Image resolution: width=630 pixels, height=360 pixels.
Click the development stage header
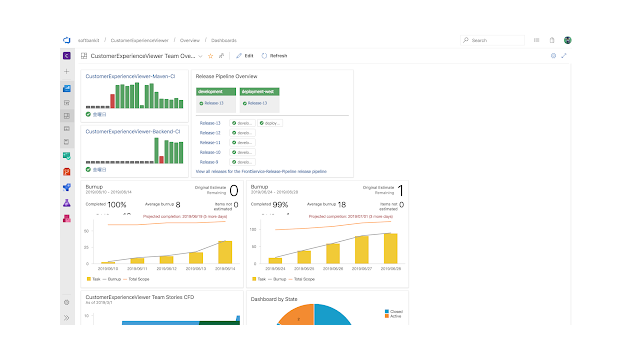[216, 92]
